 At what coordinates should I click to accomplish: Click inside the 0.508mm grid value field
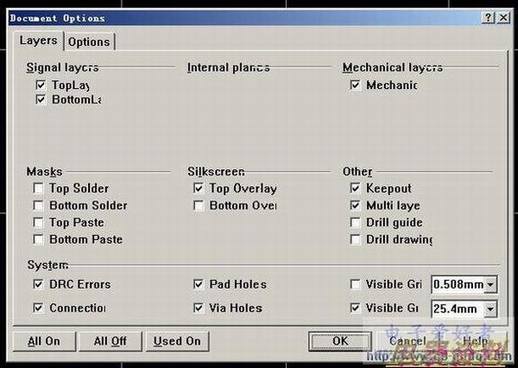[458, 284]
